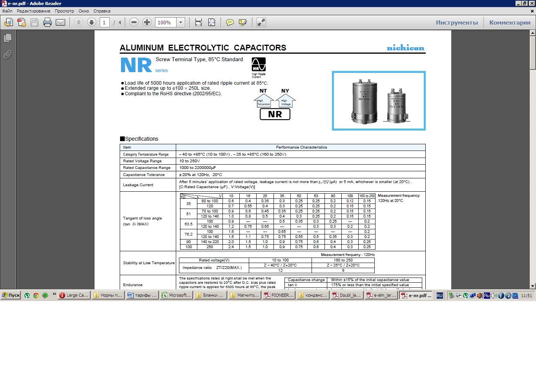The width and height of the screenshot is (536, 392).
Task: Switch to full read mode view
Action: [x=261, y=22]
